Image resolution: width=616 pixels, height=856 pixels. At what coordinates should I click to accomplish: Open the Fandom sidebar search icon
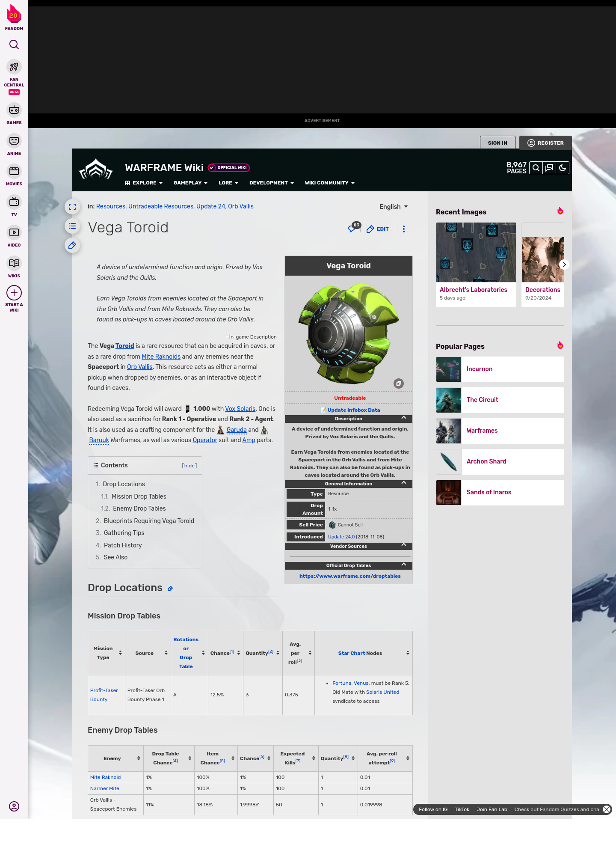tap(14, 45)
